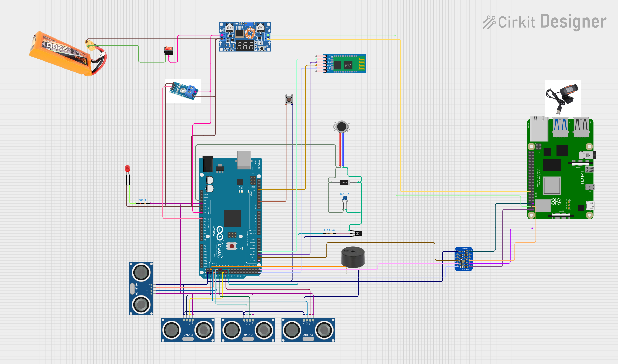Click the black transistor near the resistor
This screenshot has width=618, height=364.
coord(358,233)
